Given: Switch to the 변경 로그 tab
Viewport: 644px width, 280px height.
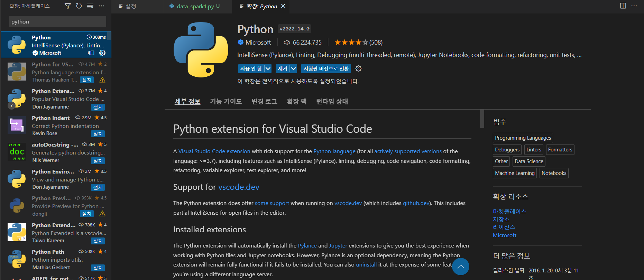Looking at the screenshot, I should point(264,101).
